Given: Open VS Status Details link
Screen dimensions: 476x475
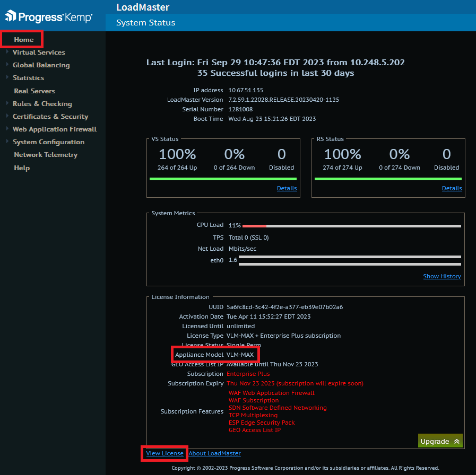Looking at the screenshot, I should 287,188.
